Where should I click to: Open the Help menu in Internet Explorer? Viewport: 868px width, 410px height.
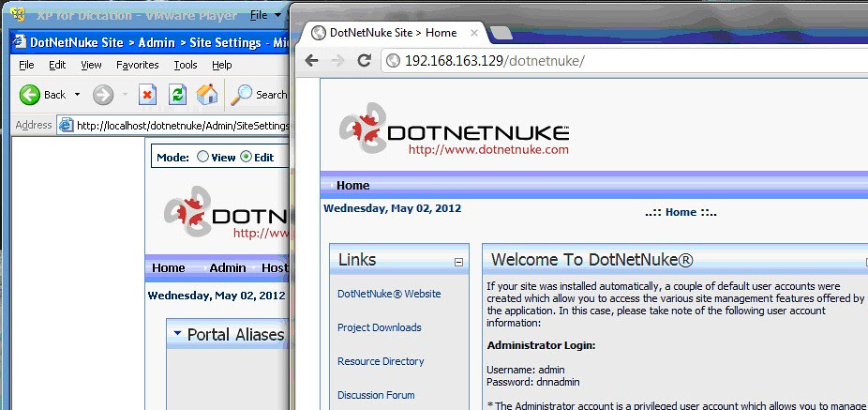[222, 65]
